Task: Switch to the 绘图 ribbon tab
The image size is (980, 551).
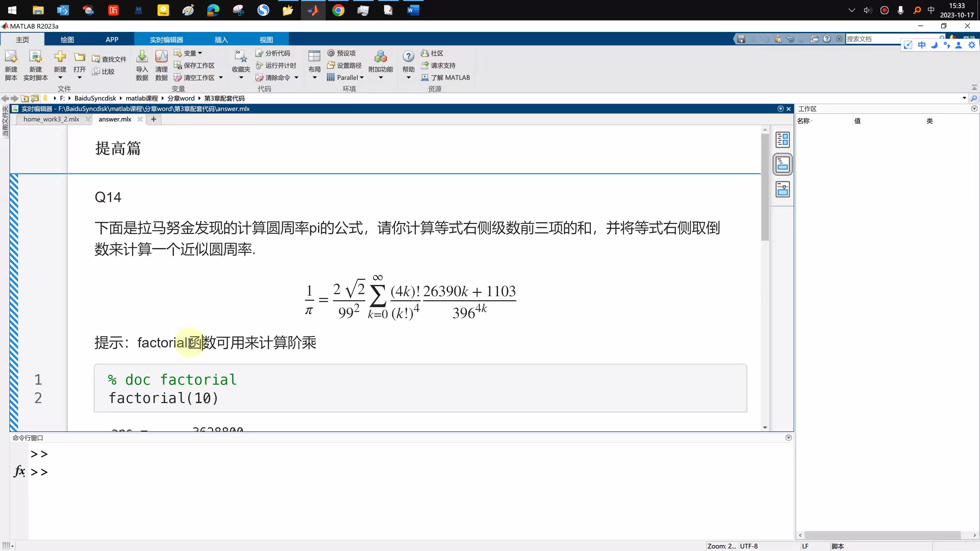Action: coord(67,39)
